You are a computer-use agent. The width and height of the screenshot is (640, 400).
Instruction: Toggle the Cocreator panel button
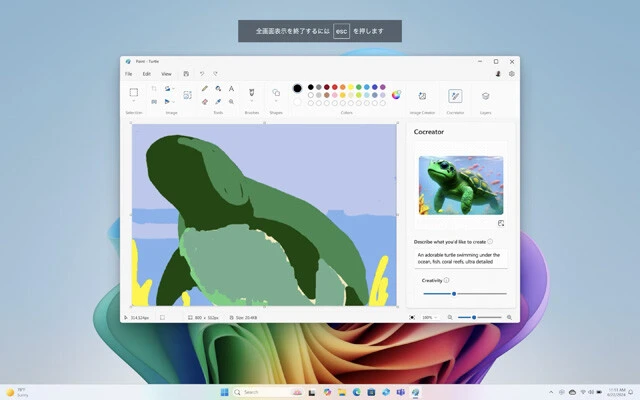455,96
